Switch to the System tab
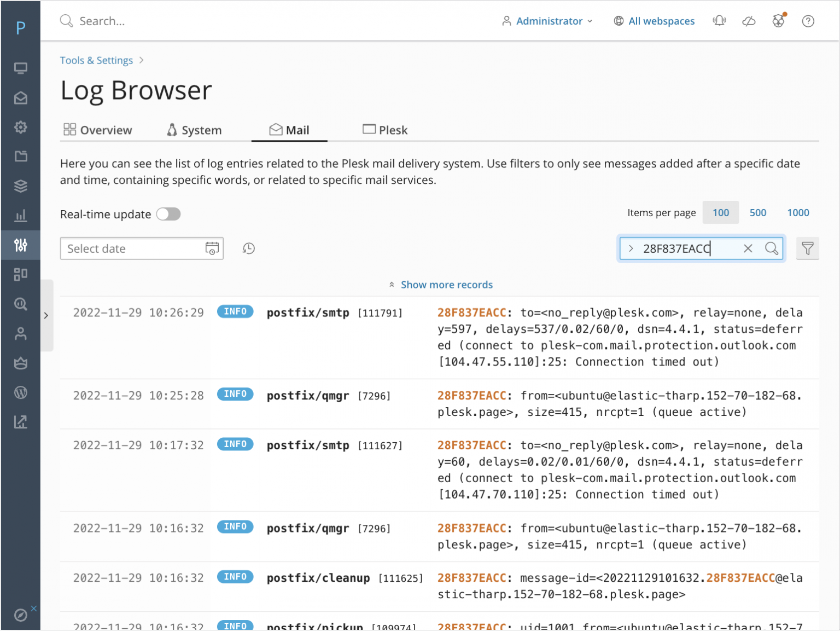The image size is (840, 631). [x=194, y=130]
